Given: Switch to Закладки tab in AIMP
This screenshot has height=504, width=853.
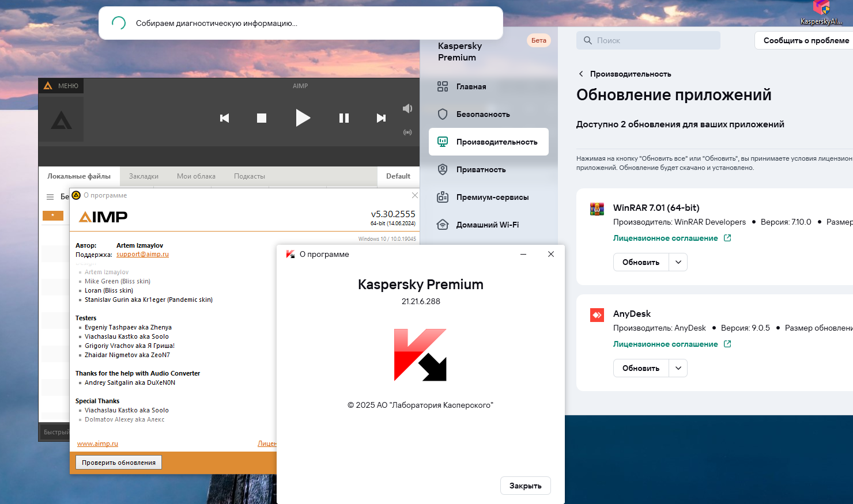Looking at the screenshot, I should [144, 176].
